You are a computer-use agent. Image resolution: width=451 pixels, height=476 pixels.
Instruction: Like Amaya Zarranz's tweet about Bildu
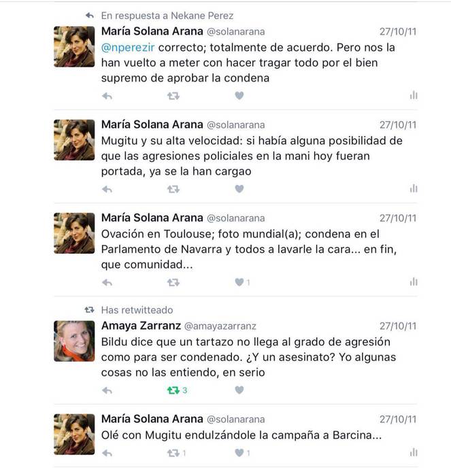[x=239, y=390]
